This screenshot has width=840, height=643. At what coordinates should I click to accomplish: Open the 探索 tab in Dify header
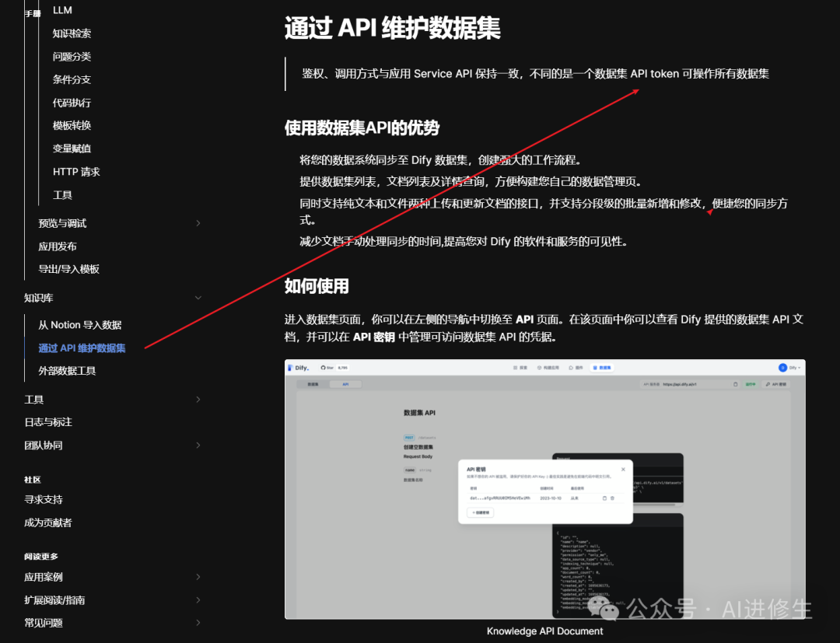(520, 368)
